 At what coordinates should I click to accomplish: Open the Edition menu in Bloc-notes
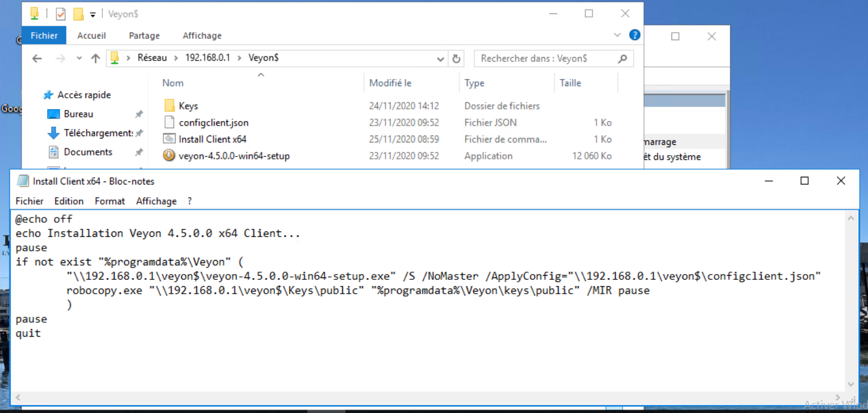[x=69, y=201]
